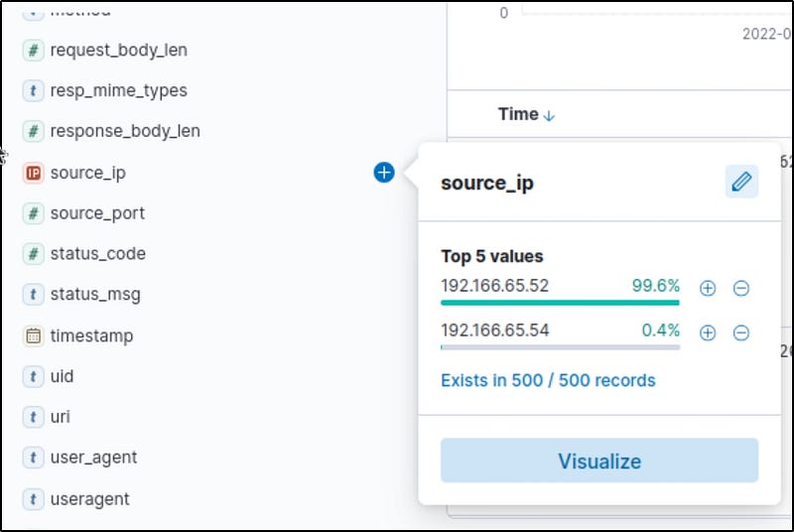The height and width of the screenshot is (532, 794).
Task: Click the edit pencil icon for source_ip
Action: (x=741, y=182)
